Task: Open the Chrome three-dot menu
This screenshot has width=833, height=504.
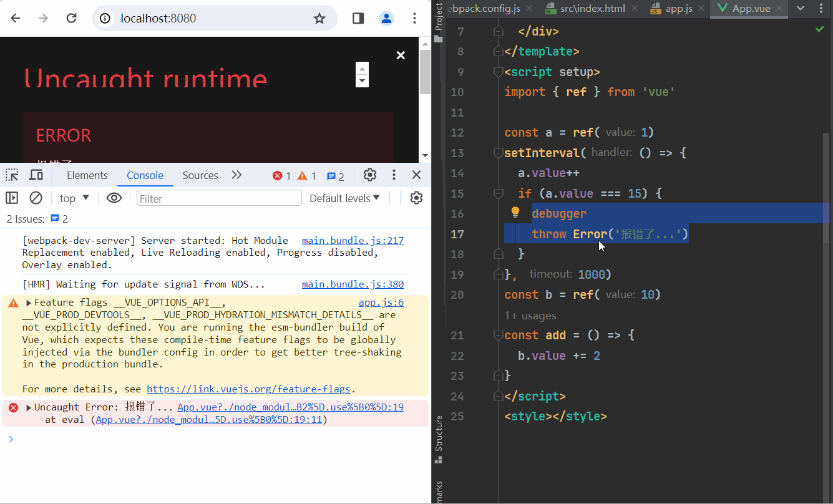Action: [x=414, y=18]
